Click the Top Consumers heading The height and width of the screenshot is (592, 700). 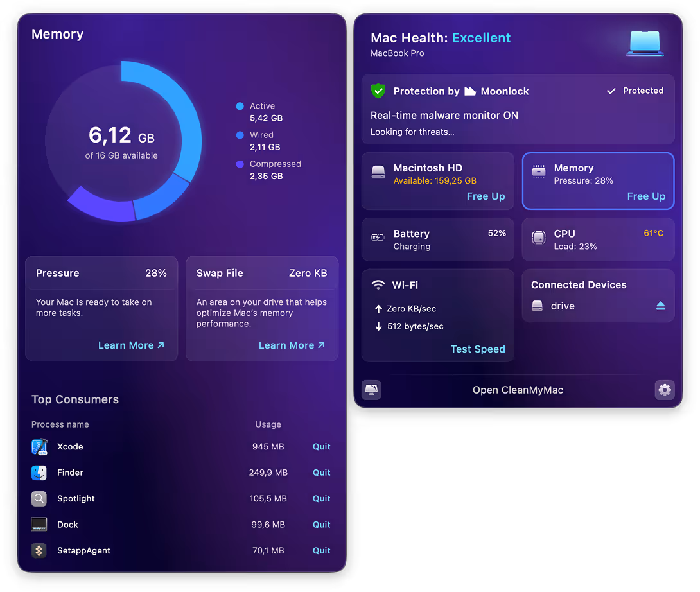[75, 399]
